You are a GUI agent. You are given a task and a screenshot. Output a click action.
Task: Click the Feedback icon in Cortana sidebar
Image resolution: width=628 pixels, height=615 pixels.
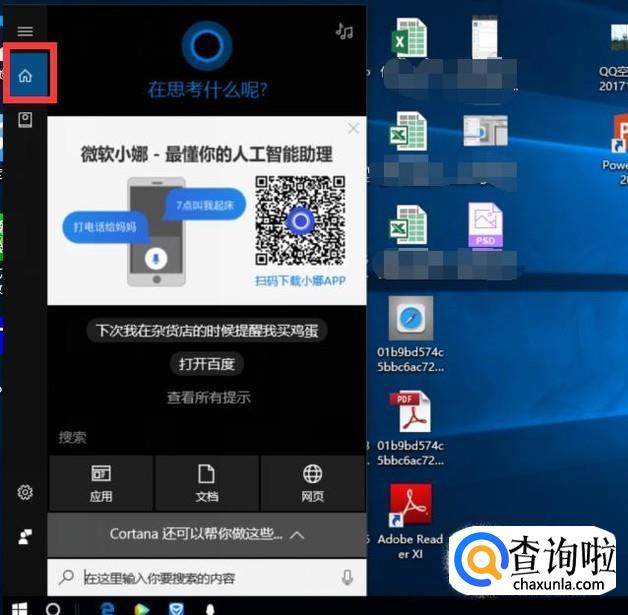tap(25, 537)
